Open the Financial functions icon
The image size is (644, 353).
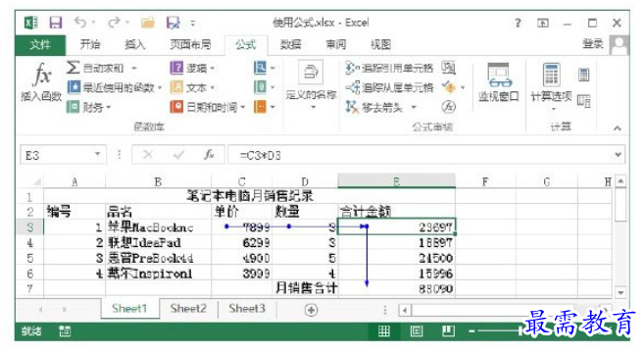pos(74,107)
